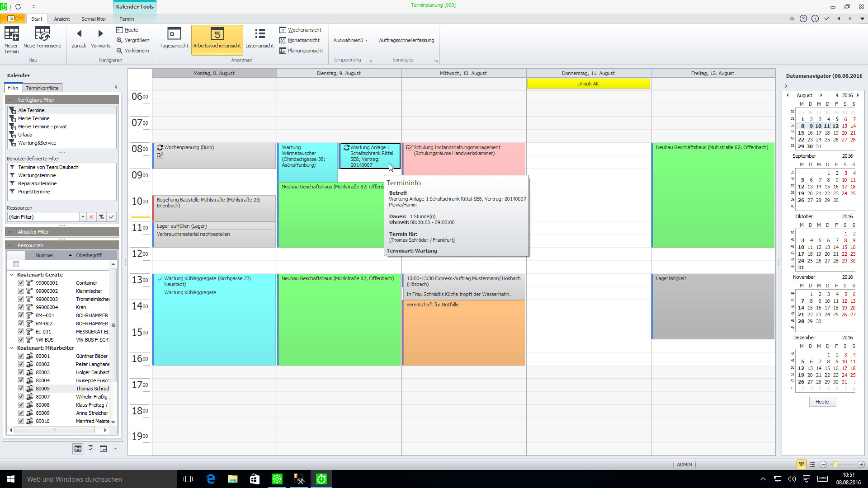Select Meine Termine filter
The width and height of the screenshot is (868, 488).
tap(34, 118)
